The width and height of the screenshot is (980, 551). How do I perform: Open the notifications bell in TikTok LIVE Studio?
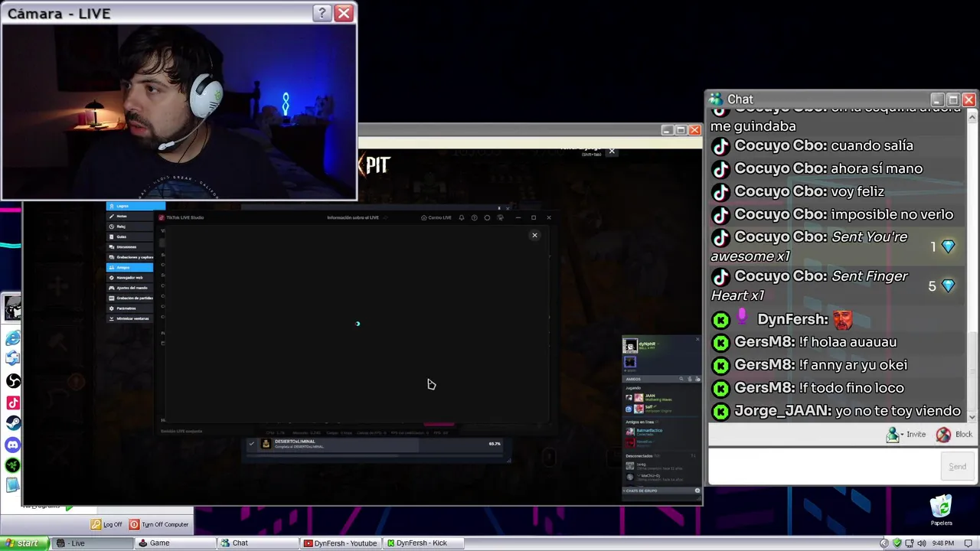(x=462, y=217)
